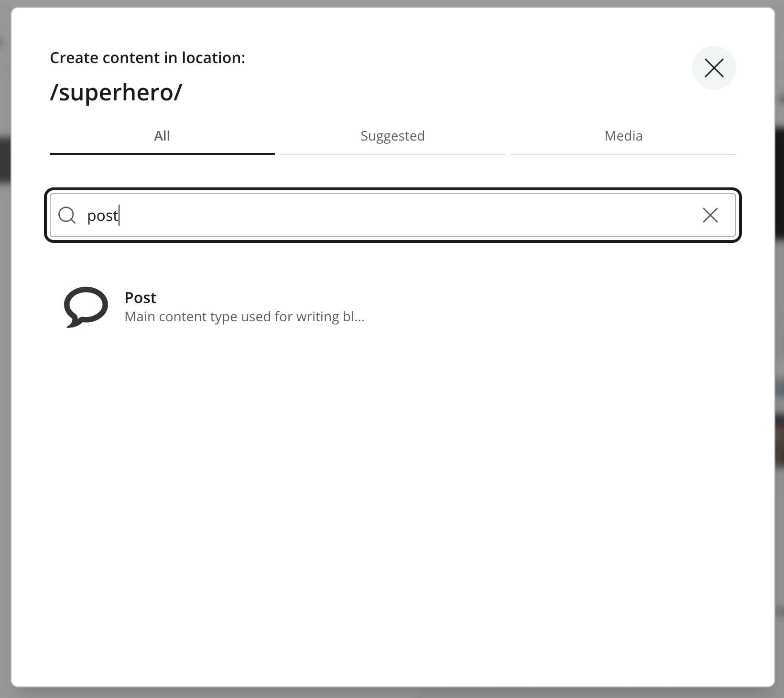Click the 'Main content type used for writing bl...' description
This screenshot has width=784, height=698.
(244, 316)
